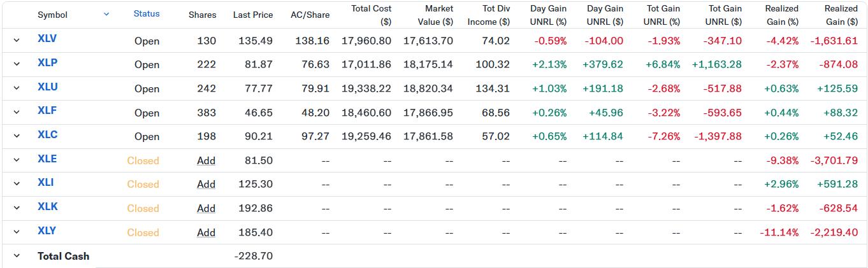Image resolution: width=868 pixels, height=268 pixels.
Task: Click Add shares for XLE
Action: [206, 160]
